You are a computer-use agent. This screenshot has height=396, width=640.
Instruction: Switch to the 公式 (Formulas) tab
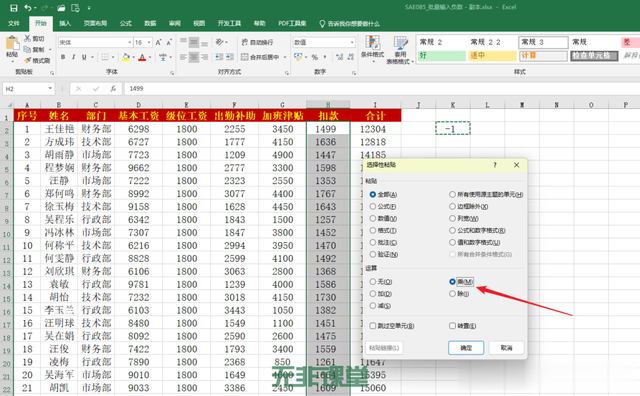point(126,24)
